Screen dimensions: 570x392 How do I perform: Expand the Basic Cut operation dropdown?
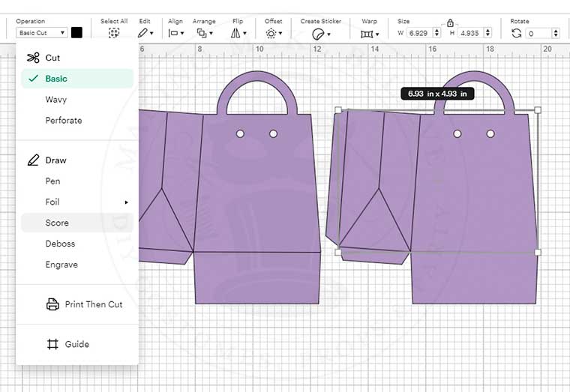[x=43, y=33]
